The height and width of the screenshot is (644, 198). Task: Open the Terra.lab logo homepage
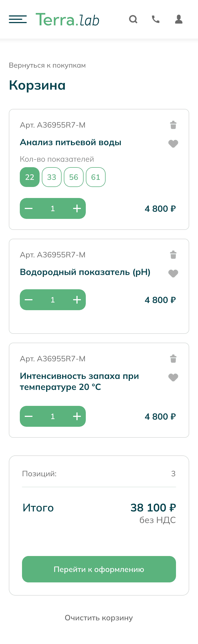(x=67, y=20)
